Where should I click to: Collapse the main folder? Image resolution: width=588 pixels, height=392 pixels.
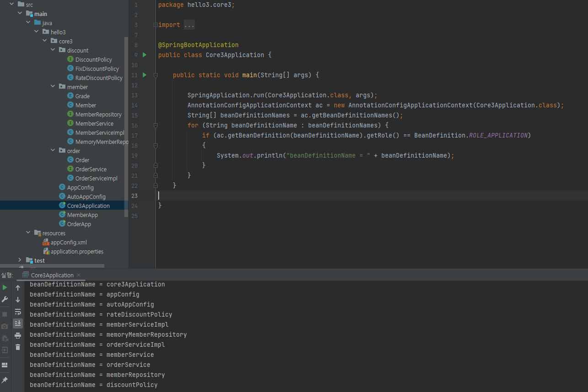(x=20, y=14)
